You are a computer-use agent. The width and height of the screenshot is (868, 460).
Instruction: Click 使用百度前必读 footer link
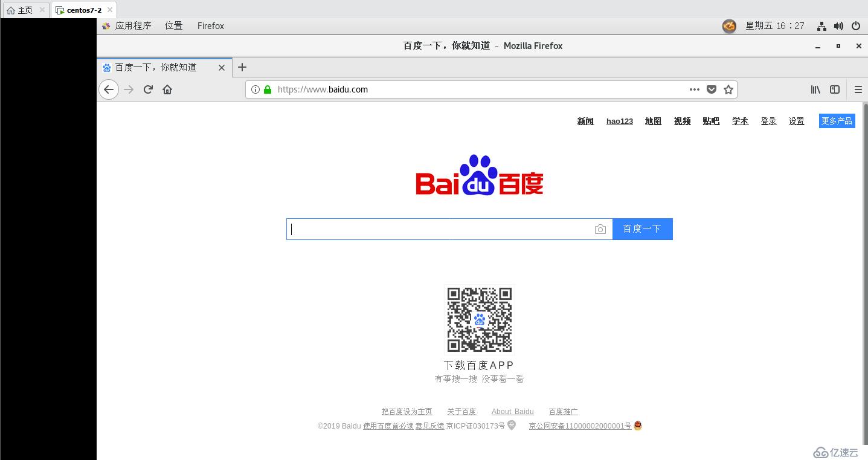(x=388, y=426)
